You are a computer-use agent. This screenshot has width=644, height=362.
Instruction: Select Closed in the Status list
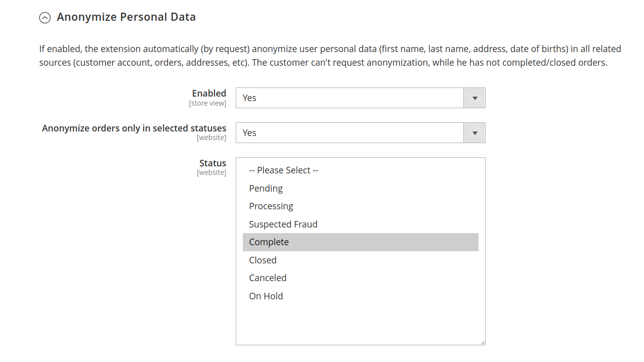click(263, 260)
